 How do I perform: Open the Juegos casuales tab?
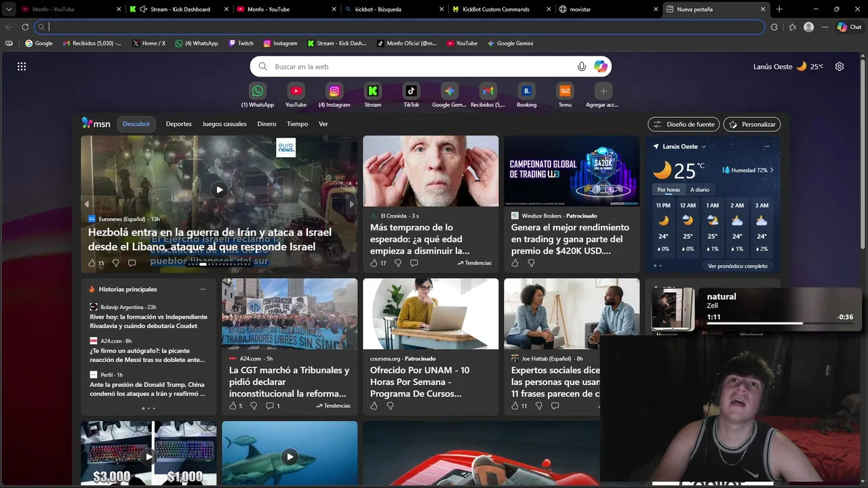[224, 124]
